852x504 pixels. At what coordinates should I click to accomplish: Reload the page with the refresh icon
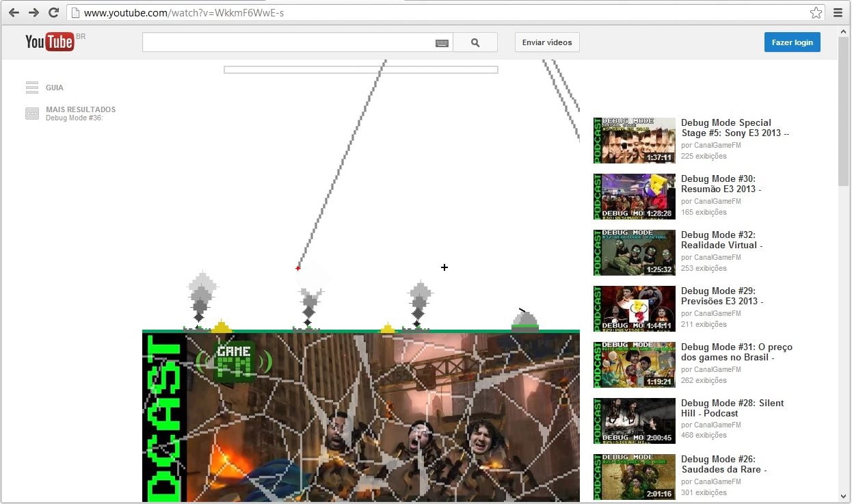[53, 12]
